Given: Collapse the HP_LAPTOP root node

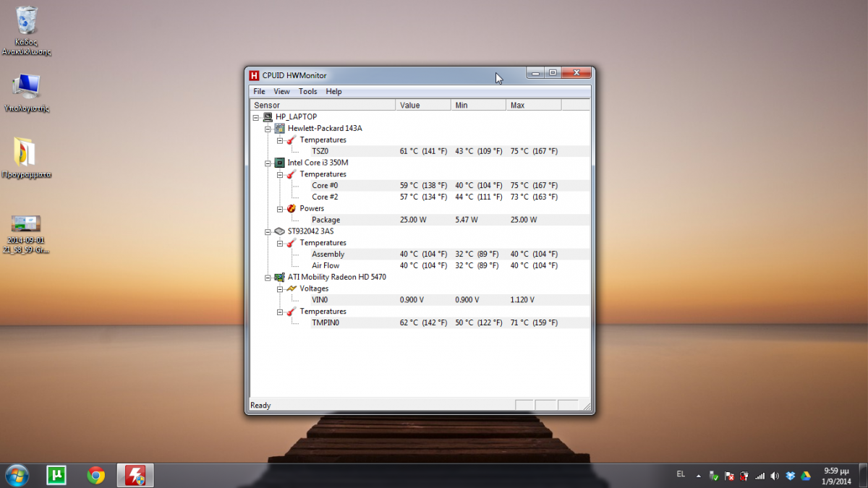Looking at the screenshot, I should pos(255,117).
